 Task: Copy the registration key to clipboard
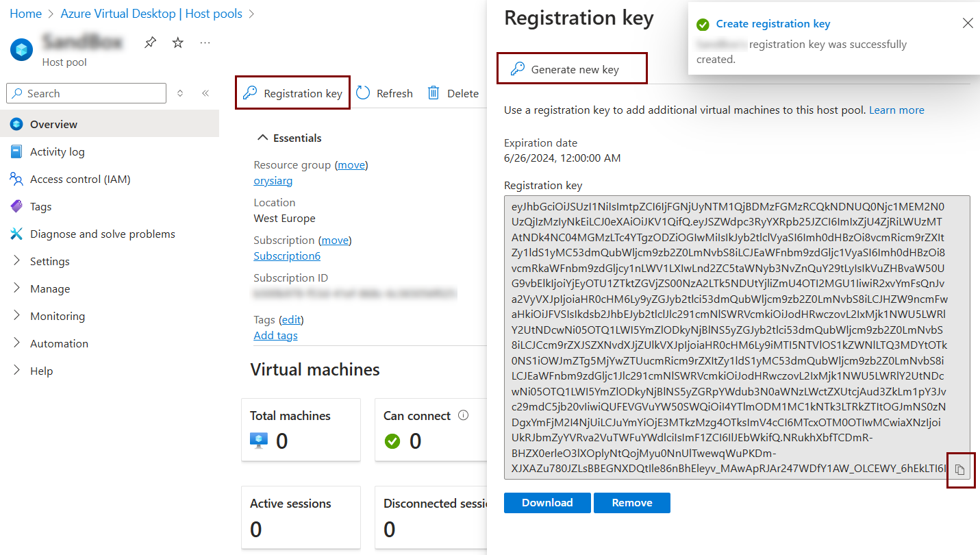click(960, 470)
